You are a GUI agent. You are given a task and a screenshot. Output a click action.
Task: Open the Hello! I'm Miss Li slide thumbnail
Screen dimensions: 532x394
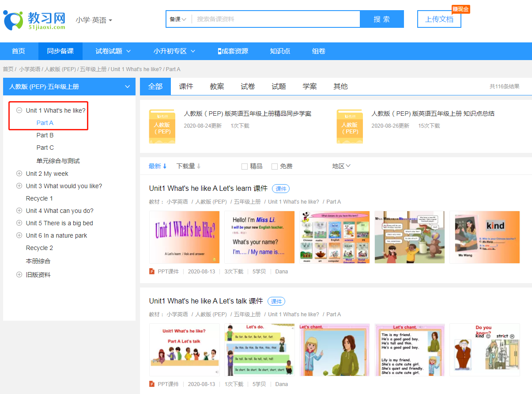(260, 237)
